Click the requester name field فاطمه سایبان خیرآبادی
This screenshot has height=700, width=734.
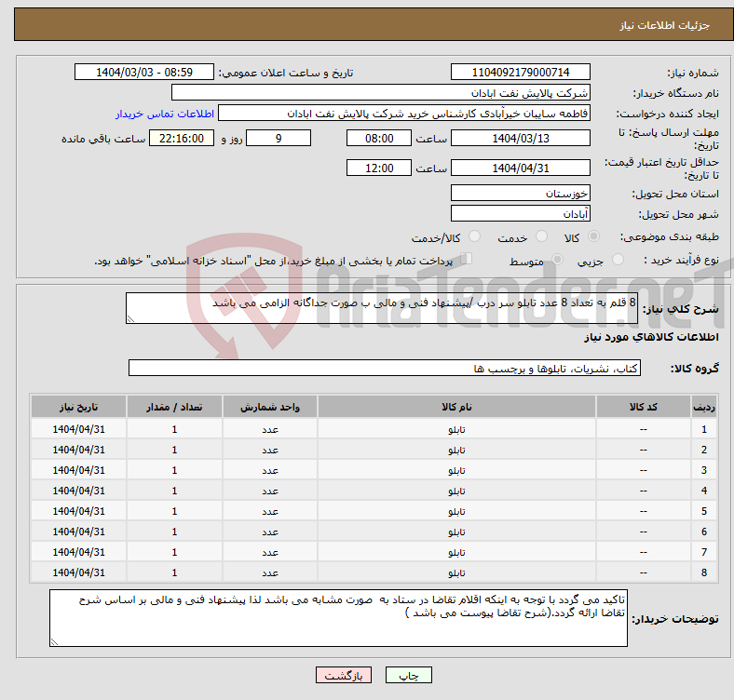[404, 114]
